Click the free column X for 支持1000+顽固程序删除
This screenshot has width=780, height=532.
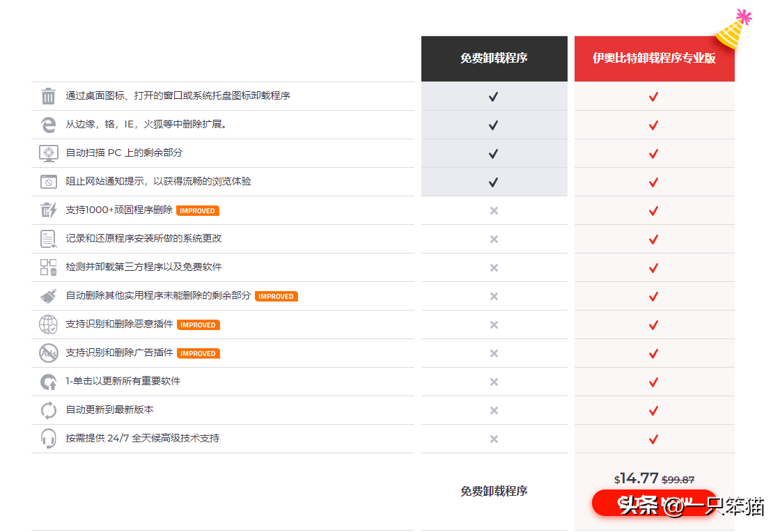click(494, 211)
